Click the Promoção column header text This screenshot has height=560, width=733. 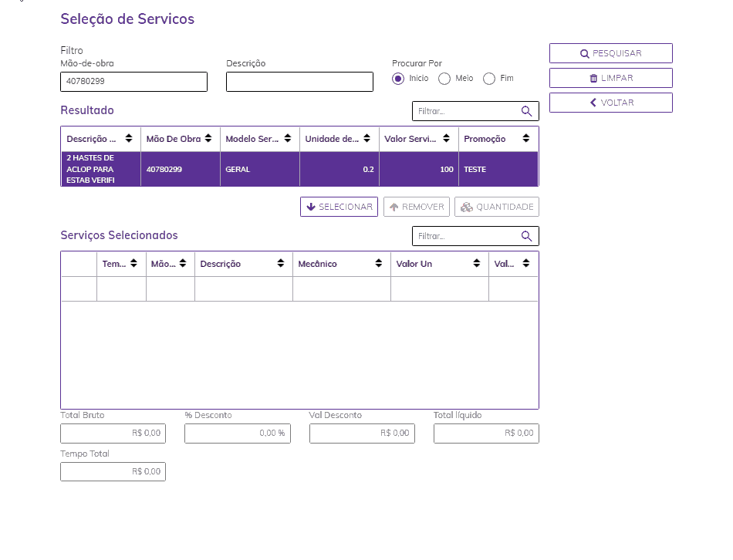485,139
